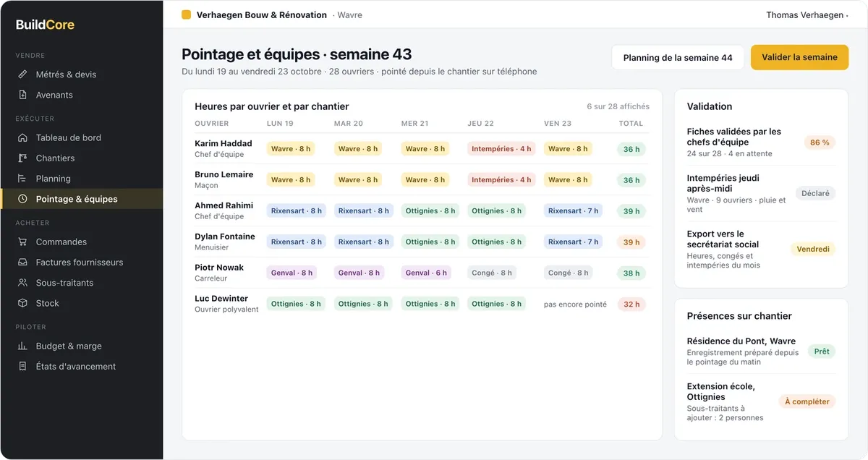This screenshot has width=868, height=460.
Task: Click the Vendredi export badge
Action: pos(812,249)
